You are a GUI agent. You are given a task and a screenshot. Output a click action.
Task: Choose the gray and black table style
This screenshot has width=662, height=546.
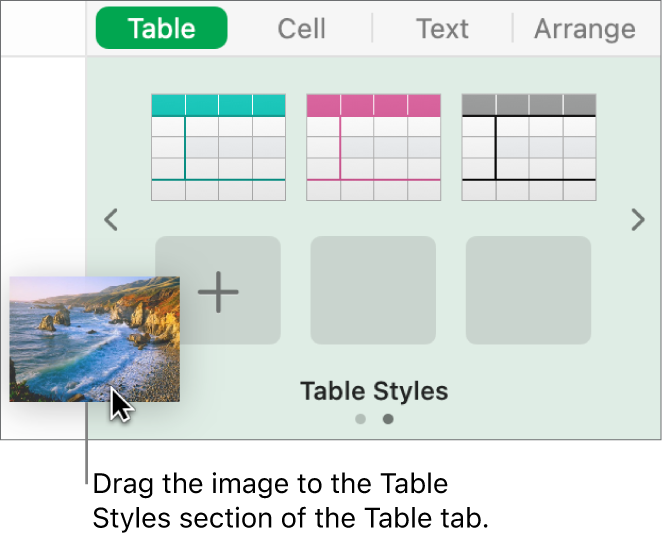coord(528,147)
